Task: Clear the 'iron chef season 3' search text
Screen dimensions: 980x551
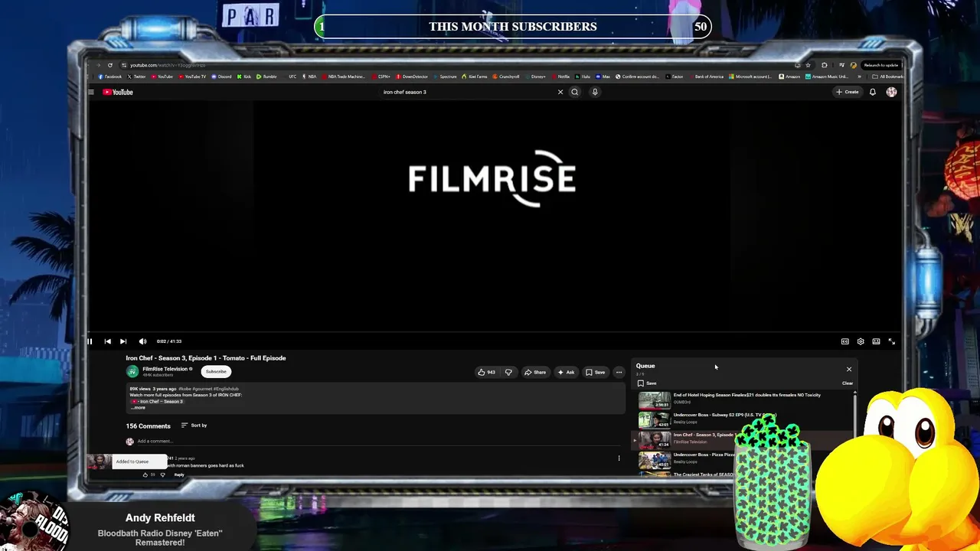Action: coord(560,92)
